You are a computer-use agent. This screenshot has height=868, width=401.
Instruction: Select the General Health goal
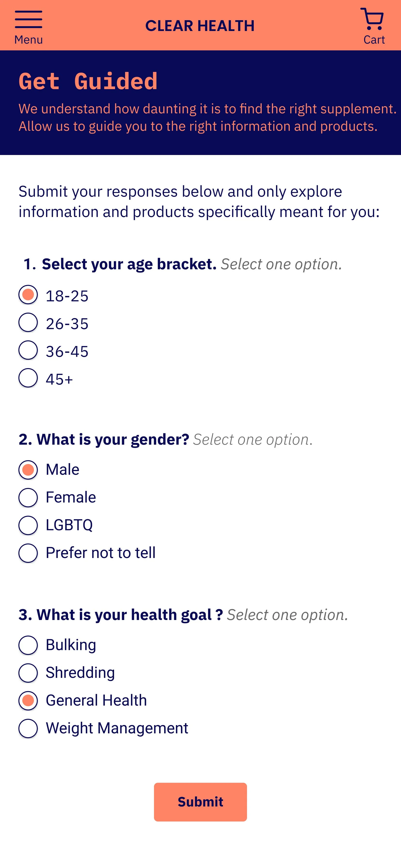pos(28,701)
